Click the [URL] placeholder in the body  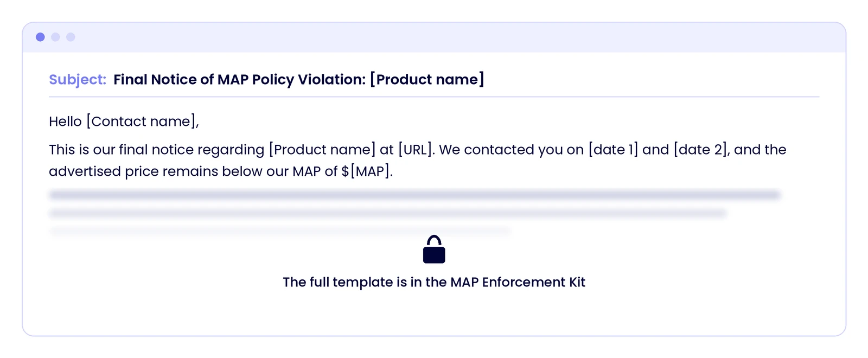[416, 150]
